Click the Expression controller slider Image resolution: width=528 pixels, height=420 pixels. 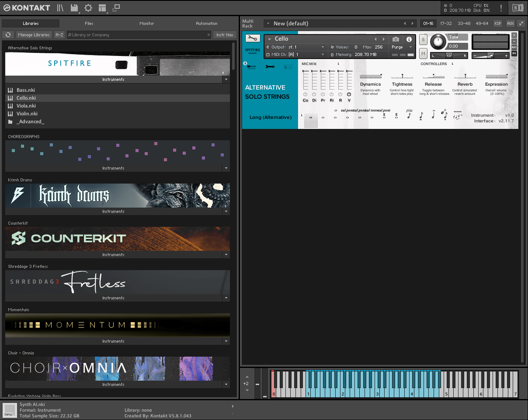click(496, 76)
